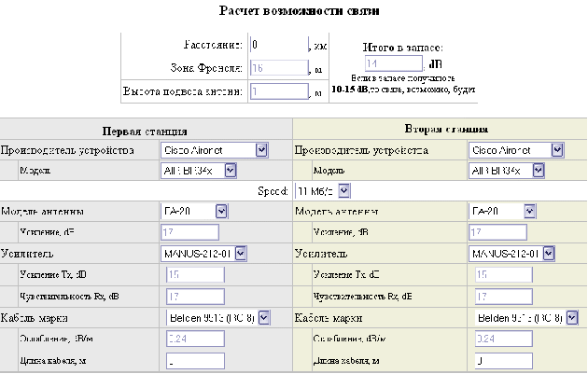Click first station Усилитель label
This screenshot has height=374, width=588.
point(27,254)
